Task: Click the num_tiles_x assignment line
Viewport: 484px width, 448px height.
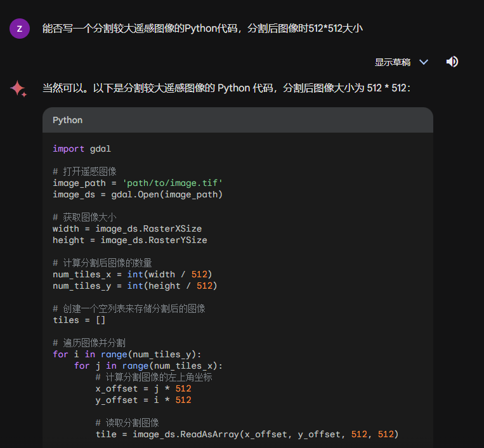Action: [x=132, y=274]
